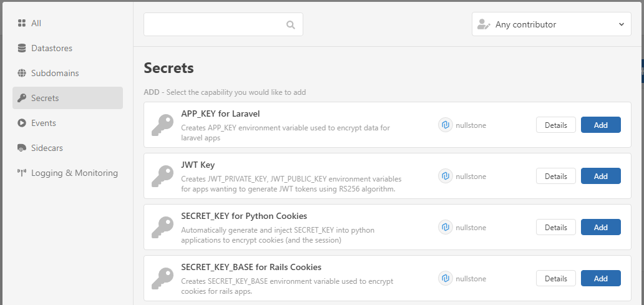Image resolution: width=644 pixels, height=305 pixels.
Task: Add the APP_KEY for Laravel capability
Action: coord(600,125)
